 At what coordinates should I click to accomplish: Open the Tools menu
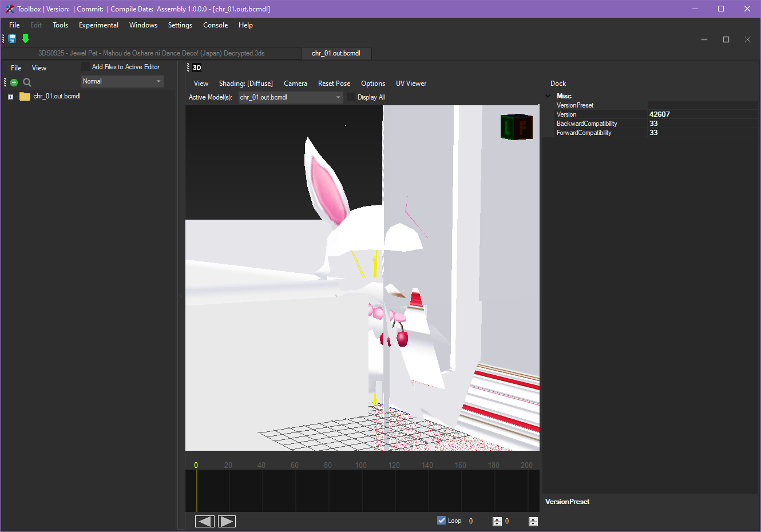tap(60, 25)
